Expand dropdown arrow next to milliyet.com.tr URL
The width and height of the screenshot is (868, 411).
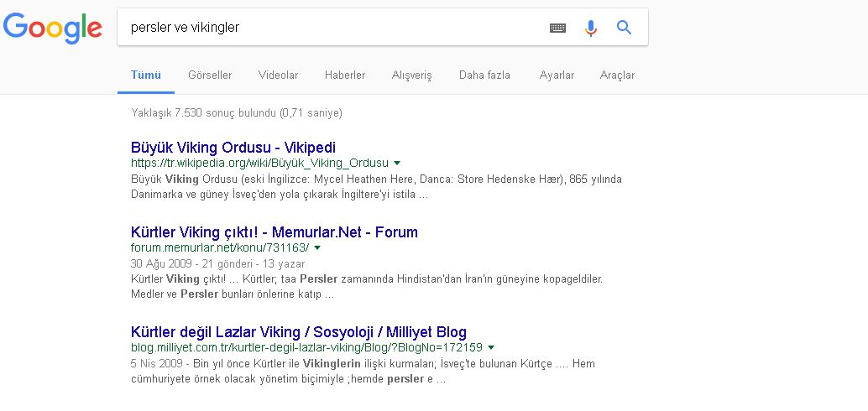tap(491, 348)
